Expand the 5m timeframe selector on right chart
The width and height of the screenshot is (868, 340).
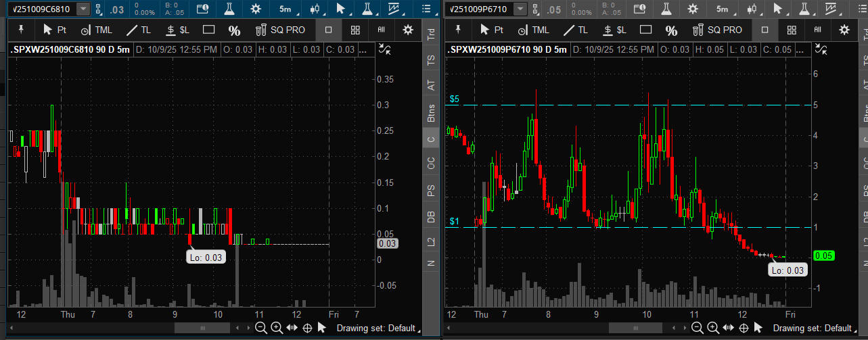[723, 9]
